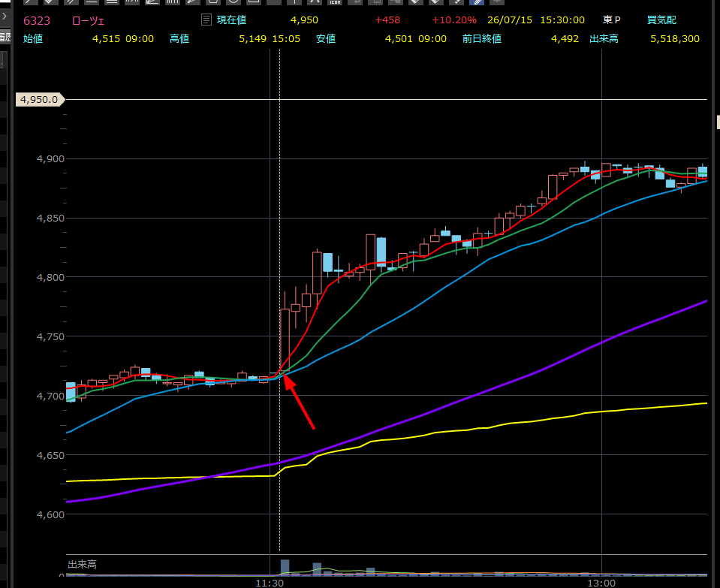Click the 13:00 time axis label

(x=601, y=583)
